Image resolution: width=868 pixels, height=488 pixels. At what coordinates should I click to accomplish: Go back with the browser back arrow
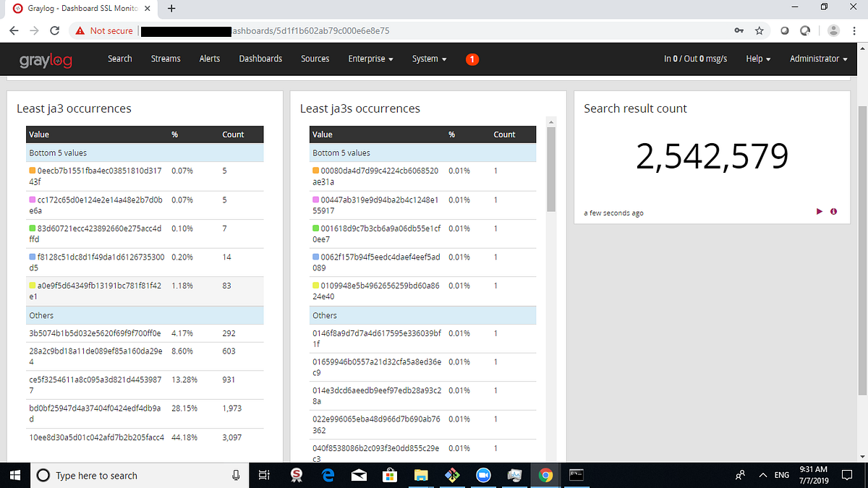(14, 30)
